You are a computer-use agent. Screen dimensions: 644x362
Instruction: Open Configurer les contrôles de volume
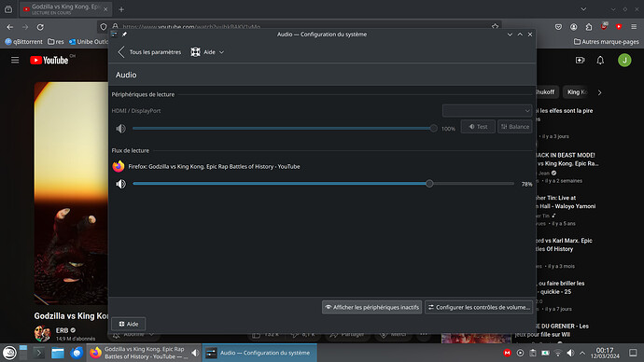tap(479, 307)
